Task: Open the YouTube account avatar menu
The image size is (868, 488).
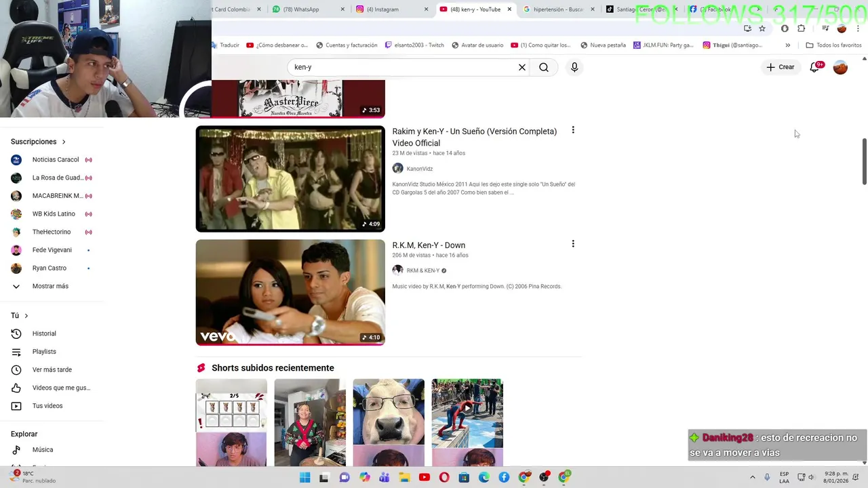Action: coord(840,67)
